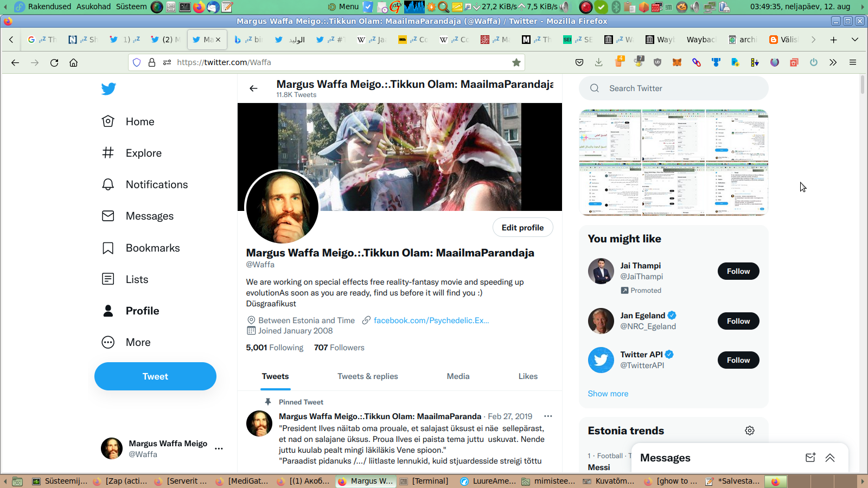View the 5,001 Following list
Image resolution: width=868 pixels, height=488 pixels.
pos(275,348)
